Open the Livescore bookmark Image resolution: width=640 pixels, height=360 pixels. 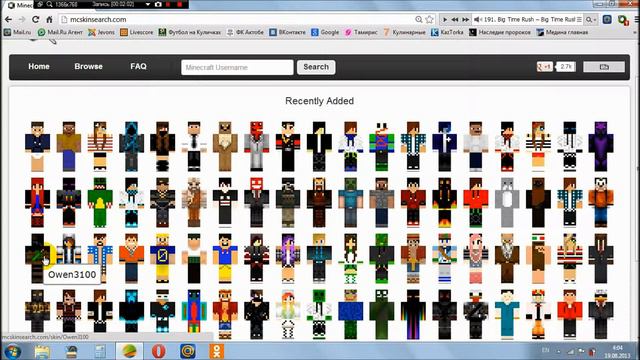click(x=137, y=32)
